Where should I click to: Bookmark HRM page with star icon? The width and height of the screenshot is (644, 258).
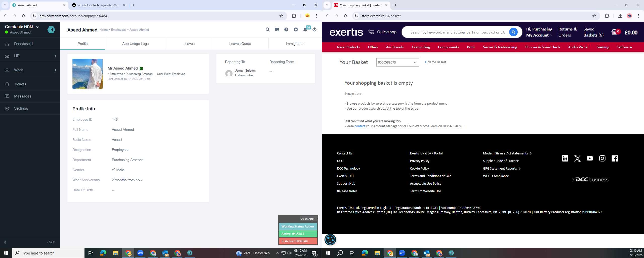pos(281,16)
